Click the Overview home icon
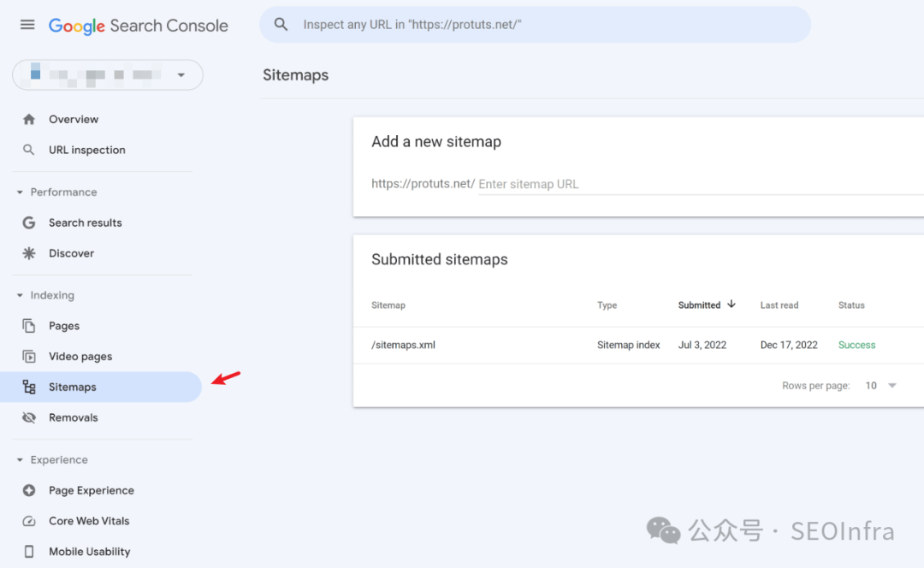The width and height of the screenshot is (924, 568). pyautogui.click(x=29, y=119)
